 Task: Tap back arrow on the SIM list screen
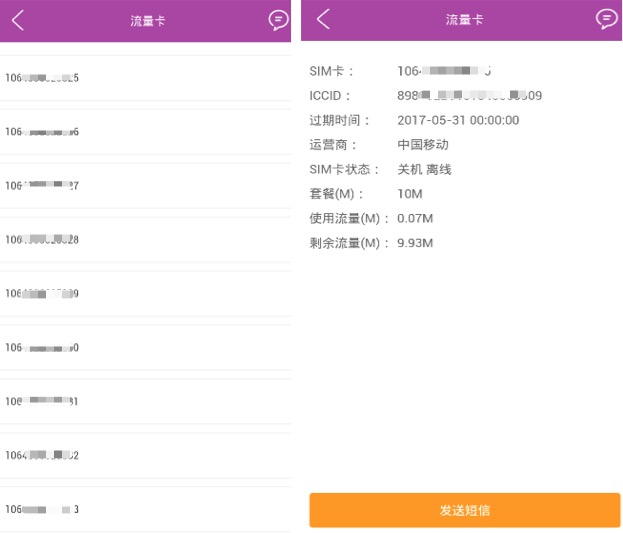(x=18, y=20)
